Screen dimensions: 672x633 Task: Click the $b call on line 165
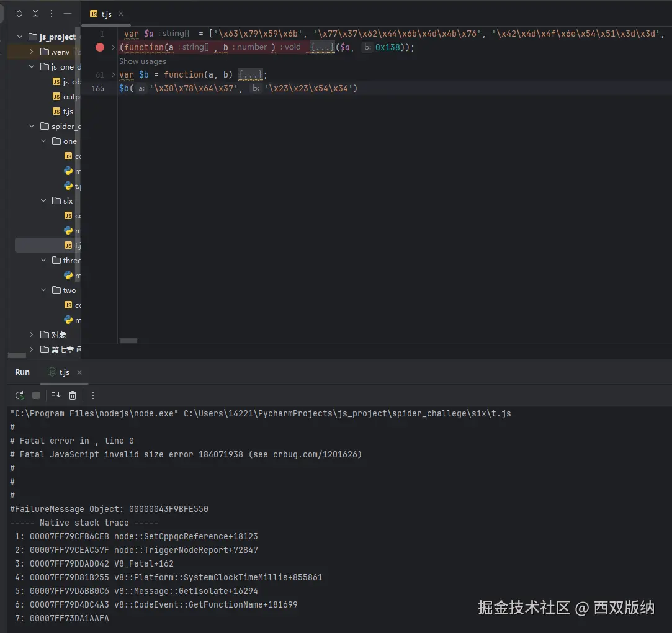coord(124,88)
